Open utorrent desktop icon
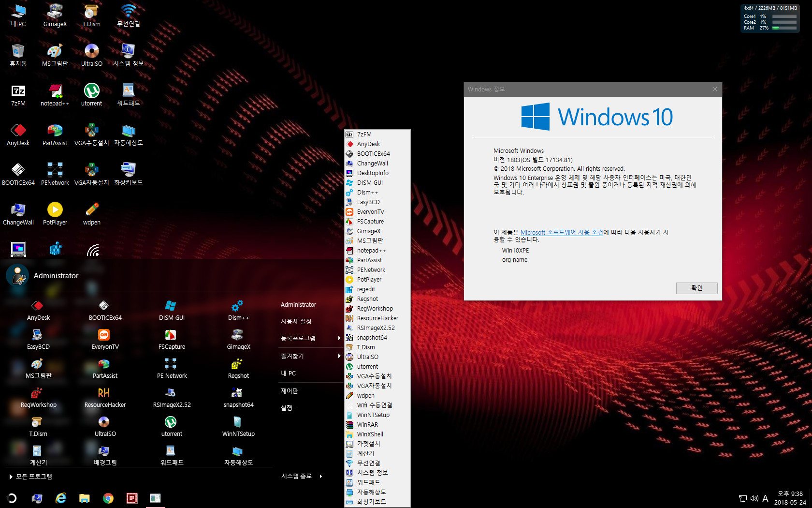Image resolution: width=812 pixels, height=508 pixels. pyautogui.click(x=91, y=94)
